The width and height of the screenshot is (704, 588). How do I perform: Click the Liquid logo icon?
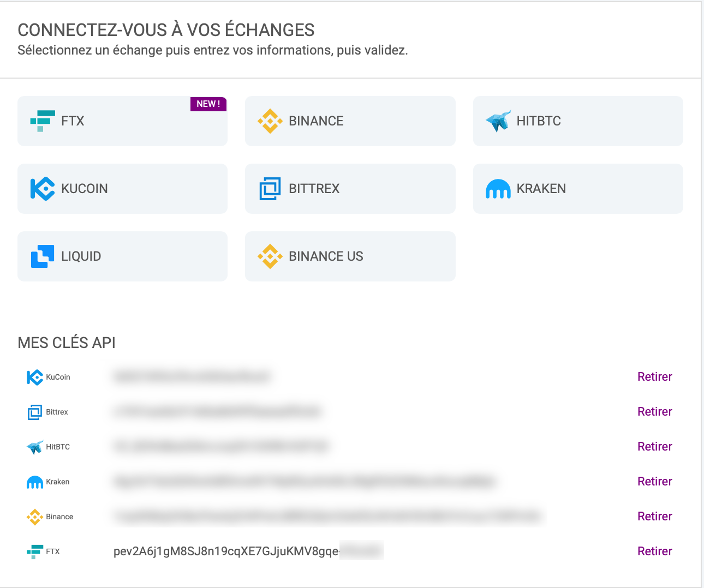(43, 256)
